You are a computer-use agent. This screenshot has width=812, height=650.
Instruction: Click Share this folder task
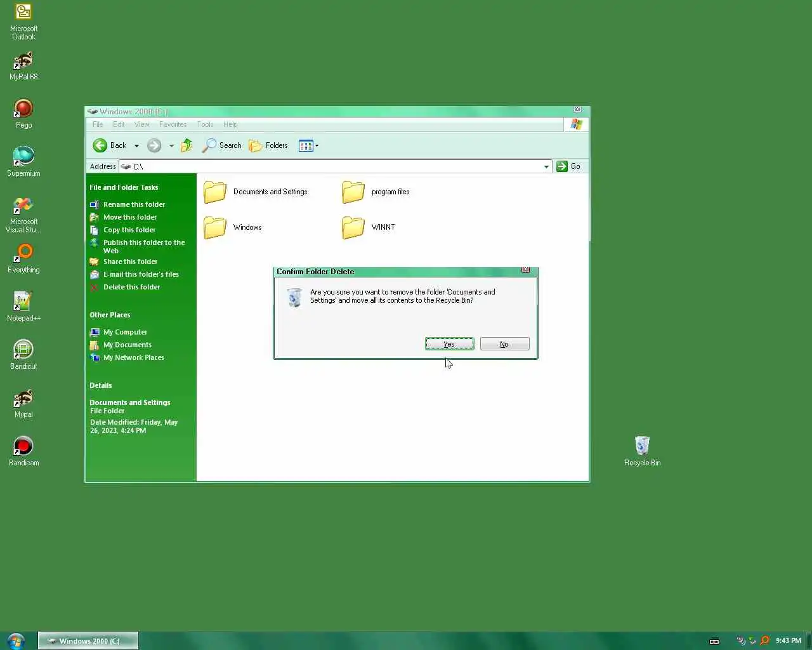coord(130,262)
